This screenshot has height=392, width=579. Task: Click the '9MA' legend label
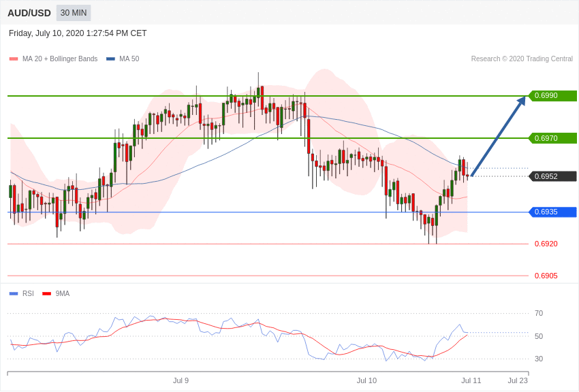pos(63,293)
